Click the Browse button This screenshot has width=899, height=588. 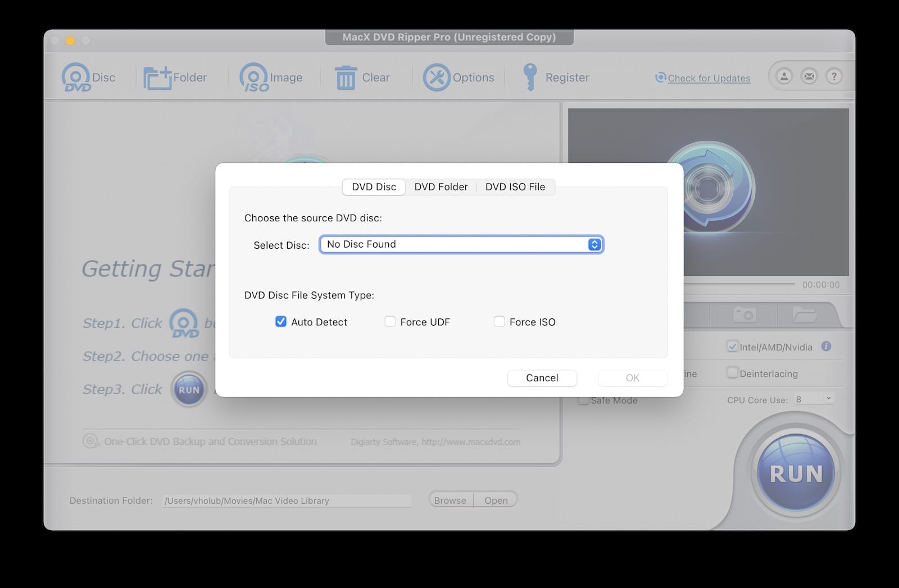[450, 500]
